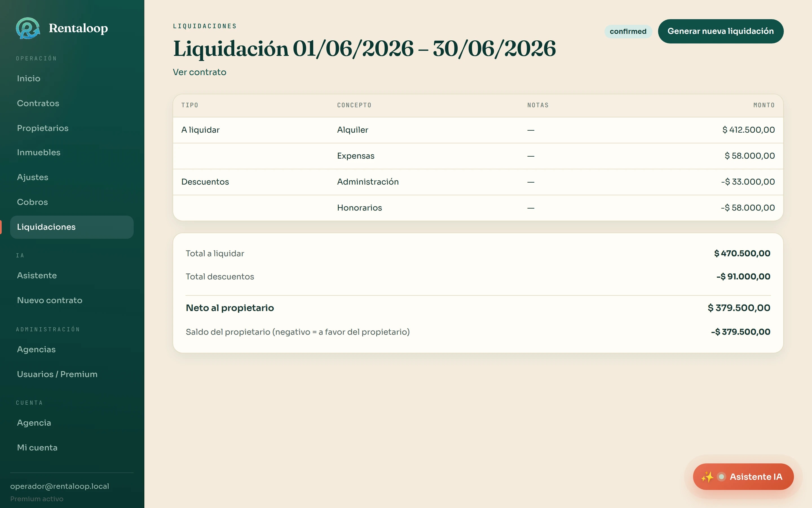812x508 pixels.
Task: Click the -$ 91.000,00 total
Action: point(743,277)
